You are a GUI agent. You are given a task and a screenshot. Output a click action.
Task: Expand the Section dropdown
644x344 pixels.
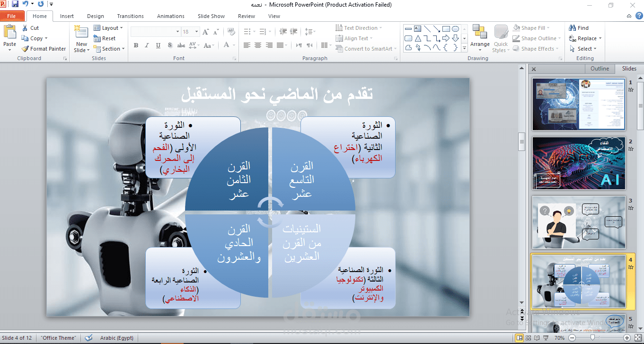(109, 49)
